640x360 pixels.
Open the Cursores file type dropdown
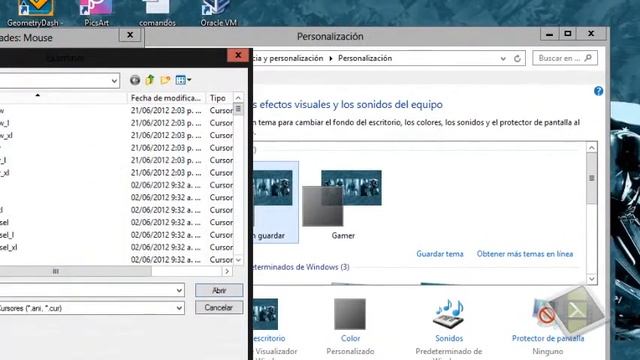coord(179,308)
